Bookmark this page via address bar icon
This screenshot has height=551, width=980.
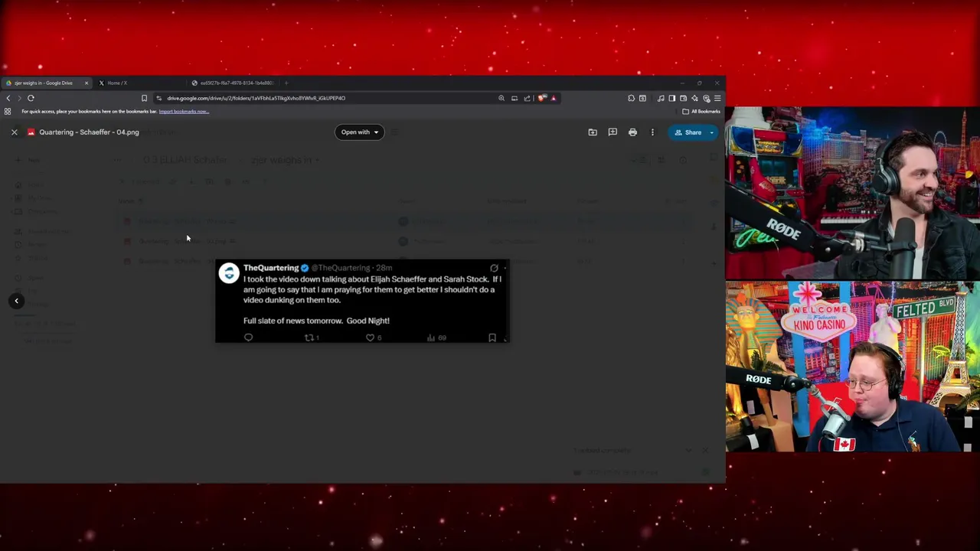point(144,98)
